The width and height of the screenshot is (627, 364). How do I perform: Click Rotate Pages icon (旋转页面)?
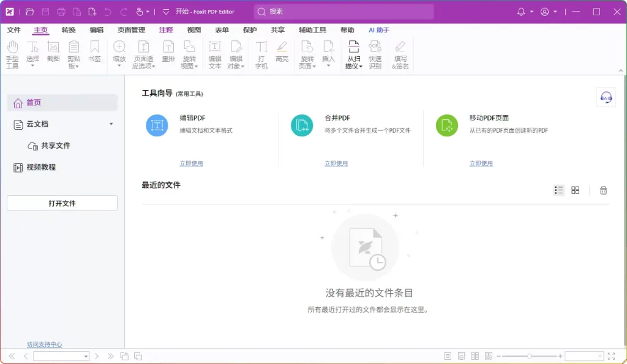pyautogui.click(x=307, y=54)
